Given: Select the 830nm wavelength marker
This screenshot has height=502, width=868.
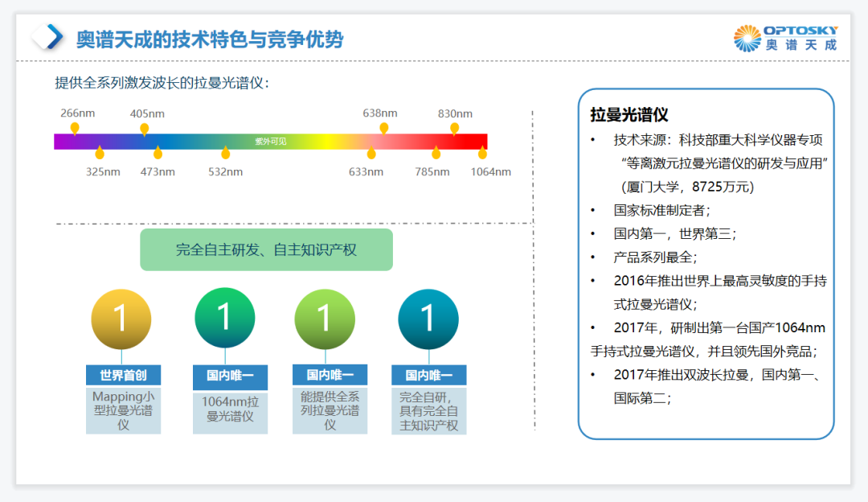Looking at the screenshot, I should click(x=454, y=129).
